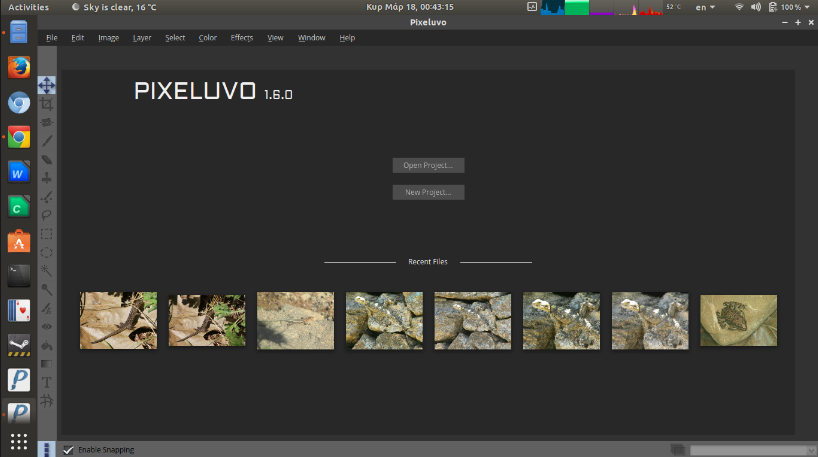Click the system monitor indicator icon

pos(532,7)
